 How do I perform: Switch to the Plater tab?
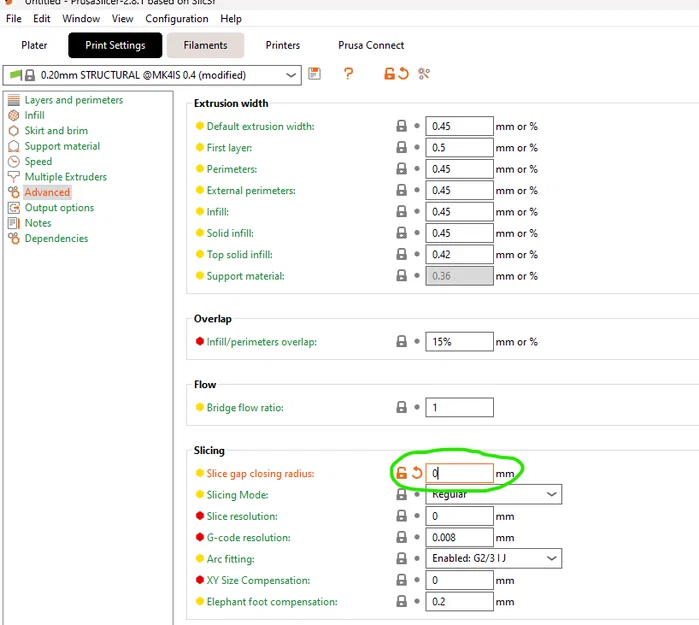34,45
